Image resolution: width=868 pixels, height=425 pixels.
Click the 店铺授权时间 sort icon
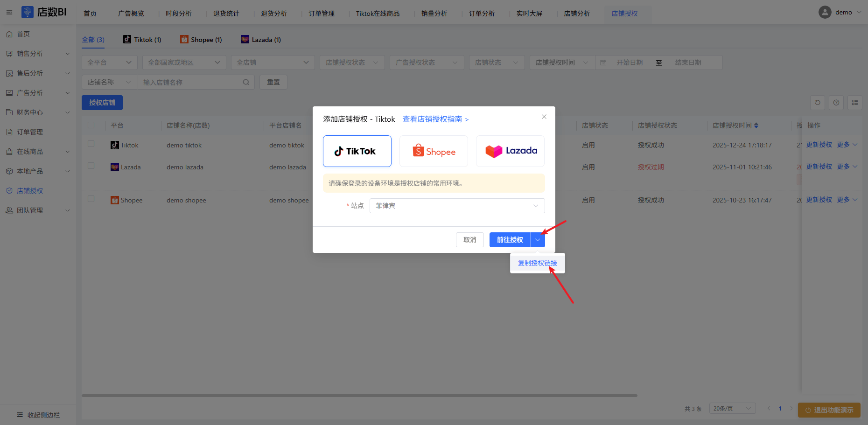[x=756, y=125]
